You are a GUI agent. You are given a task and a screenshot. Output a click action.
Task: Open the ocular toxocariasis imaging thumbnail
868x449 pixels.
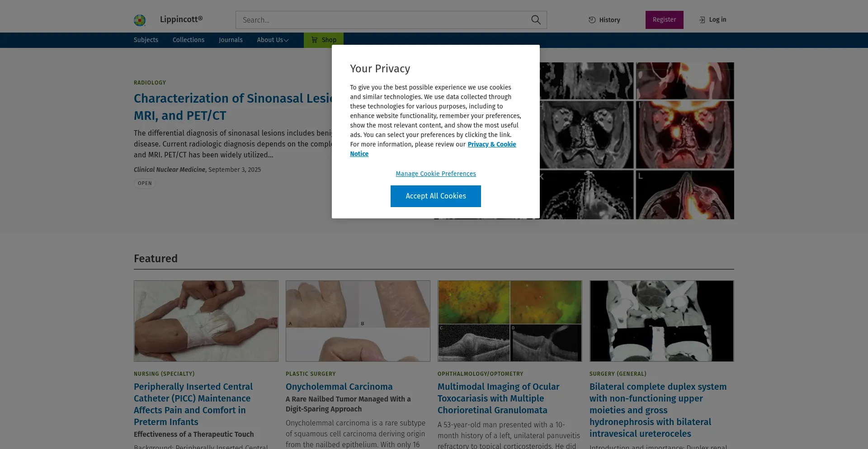tap(510, 321)
